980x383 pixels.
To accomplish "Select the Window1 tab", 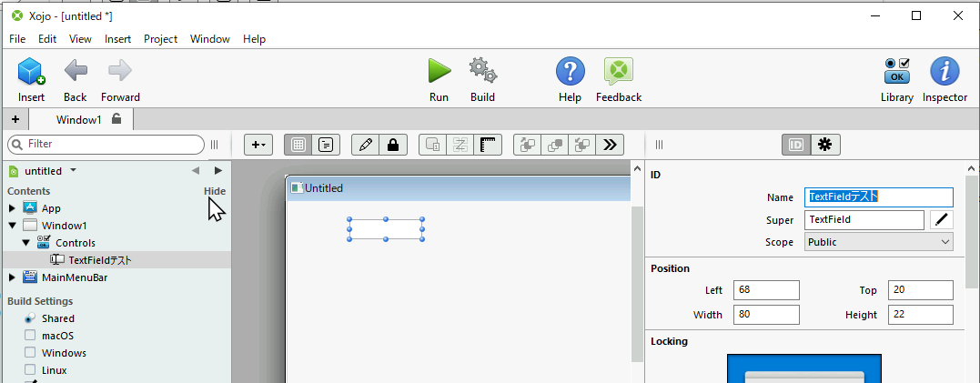I will 81,119.
